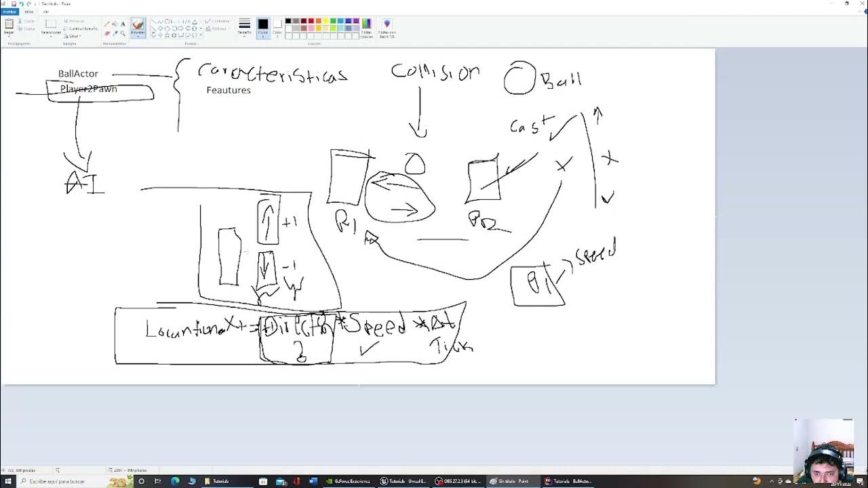Select the Fill with color bucket tool
This screenshot has height=488, width=868.
tap(115, 24)
